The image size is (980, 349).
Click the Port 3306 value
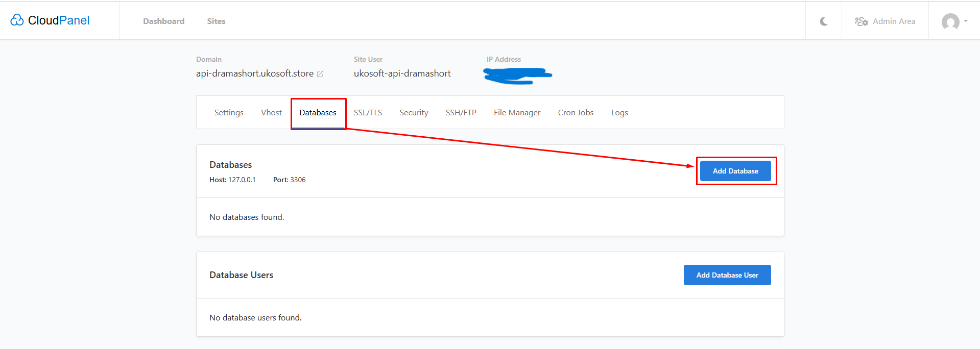(x=298, y=180)
